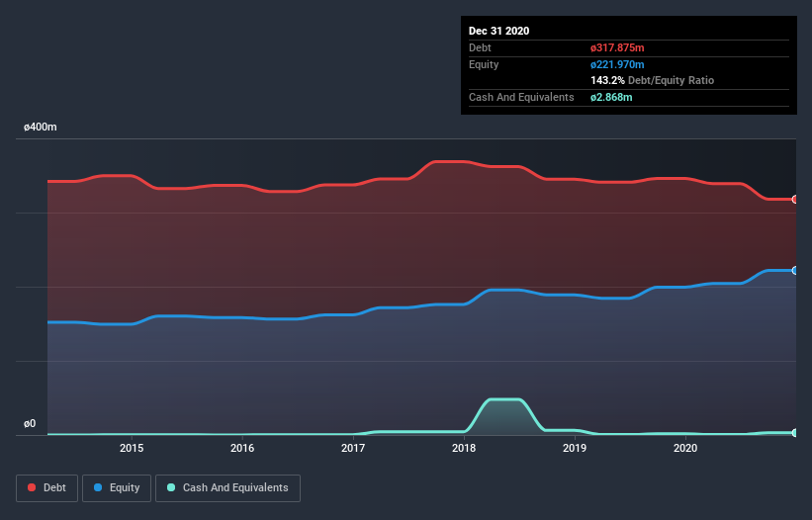Image resolution: width=812 pixels, height=520 pixels.
Task: Select the blue Equity endpoint marker
Action: (795, 271)
